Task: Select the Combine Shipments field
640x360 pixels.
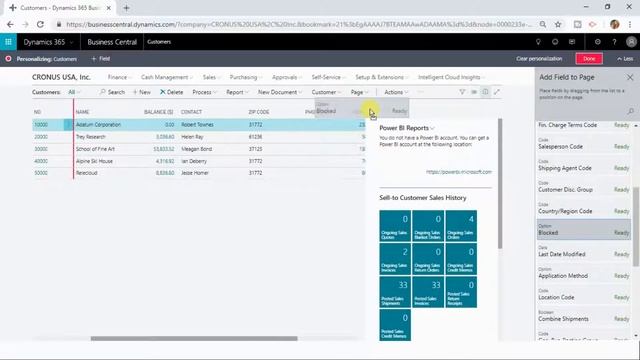Action: click(584, 316)
